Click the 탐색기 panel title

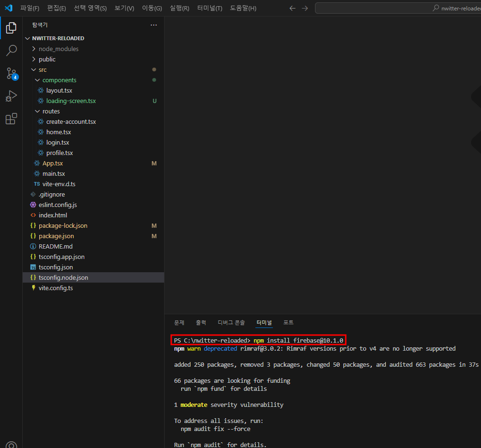coord(40,25)
